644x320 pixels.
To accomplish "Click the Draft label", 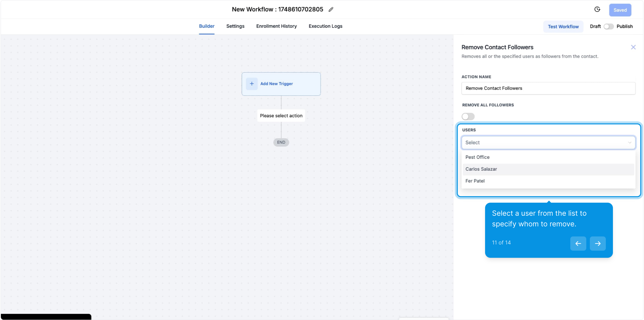I will click(595, 26).
